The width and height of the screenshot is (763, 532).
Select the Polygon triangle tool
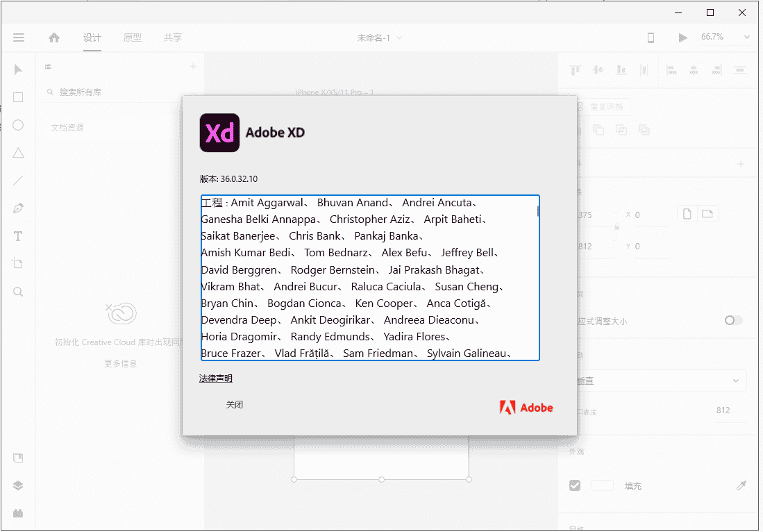click(x=19, y=153)
